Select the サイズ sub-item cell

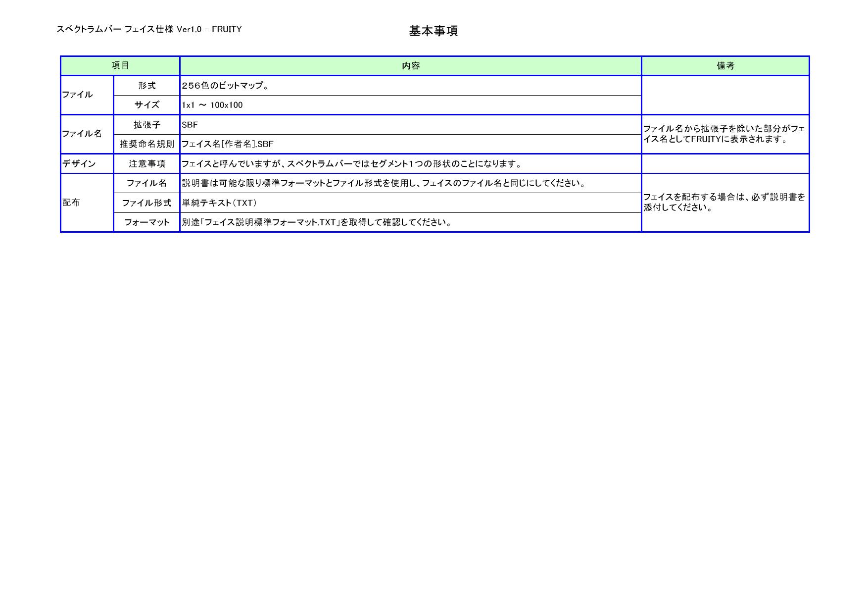click(146, 105)
